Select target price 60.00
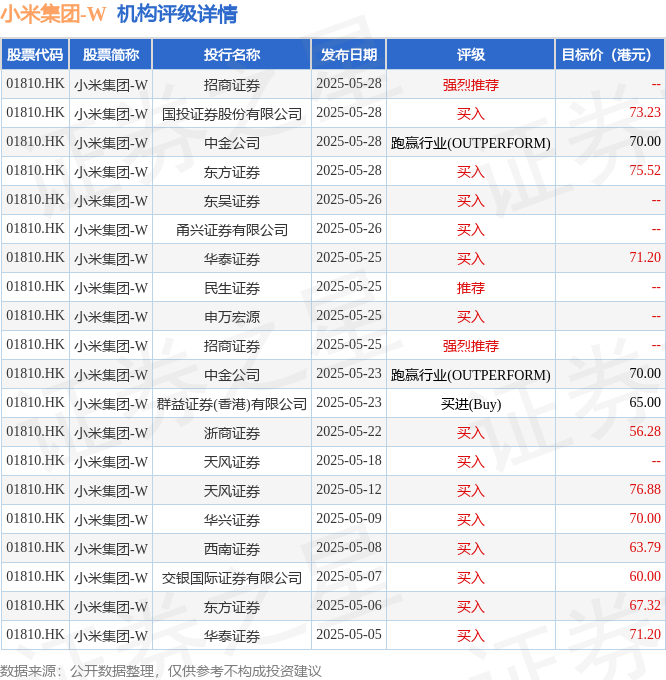 [x=645, y=577]
